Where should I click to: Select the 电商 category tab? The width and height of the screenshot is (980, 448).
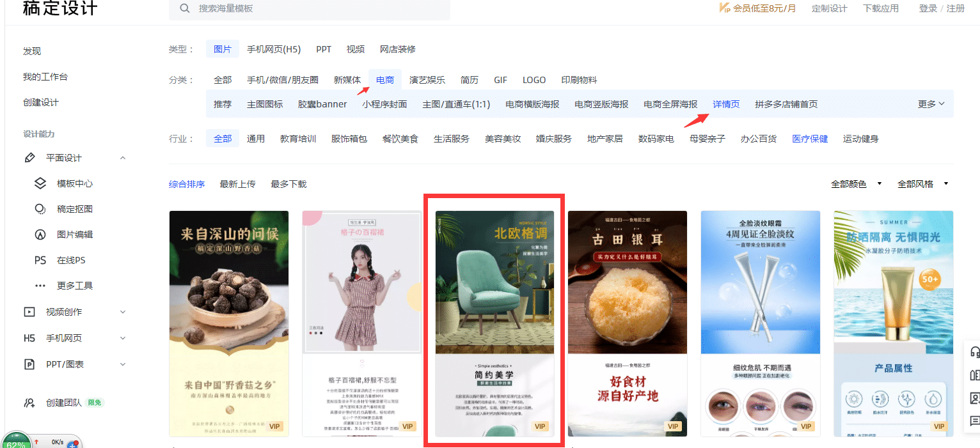click(x=385, y=80)
